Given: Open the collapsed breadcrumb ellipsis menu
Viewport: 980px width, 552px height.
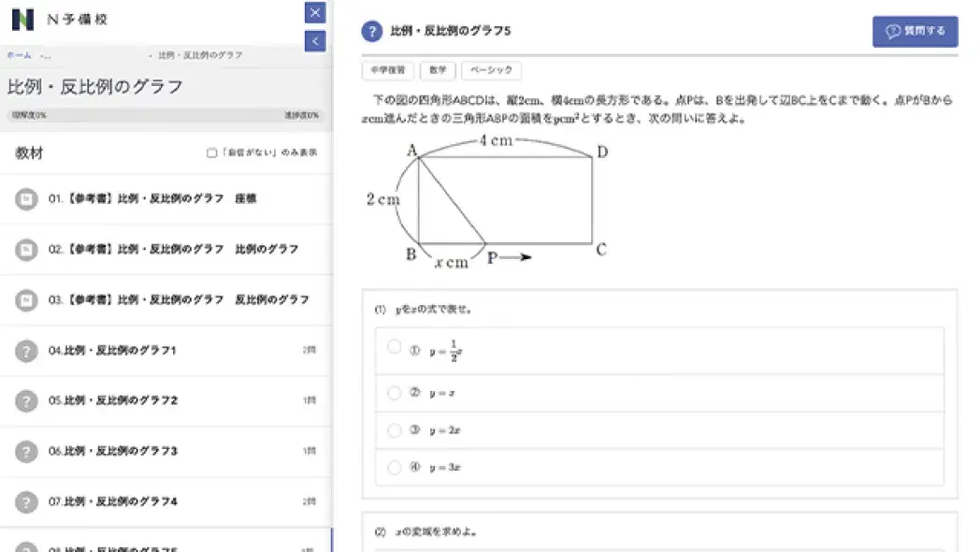Looking at the screenshot, I should point(45,55).
